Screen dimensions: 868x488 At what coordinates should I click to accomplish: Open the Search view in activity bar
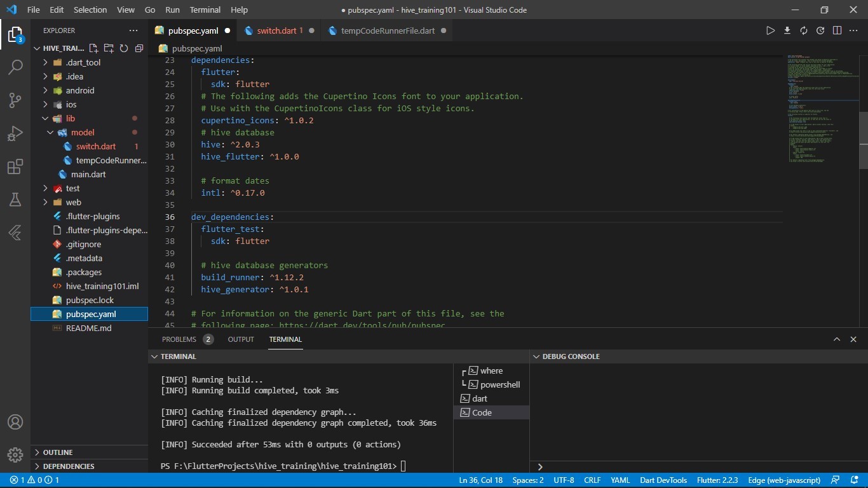(15, 67)
